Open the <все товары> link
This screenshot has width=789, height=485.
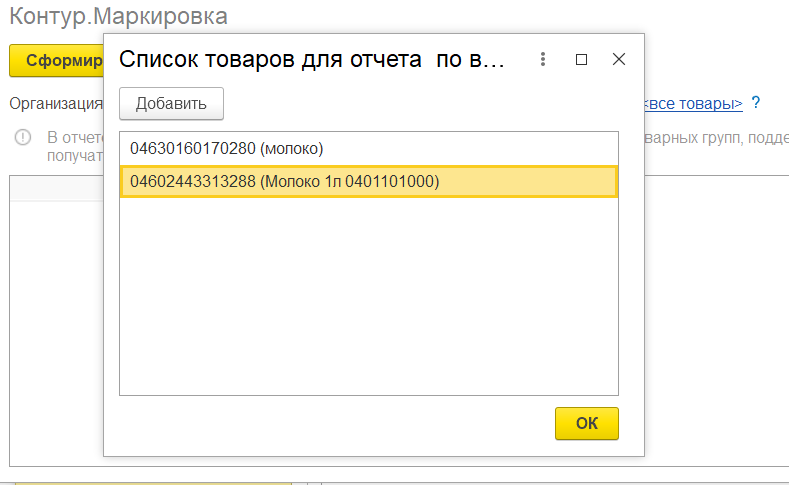click(695, 104)
